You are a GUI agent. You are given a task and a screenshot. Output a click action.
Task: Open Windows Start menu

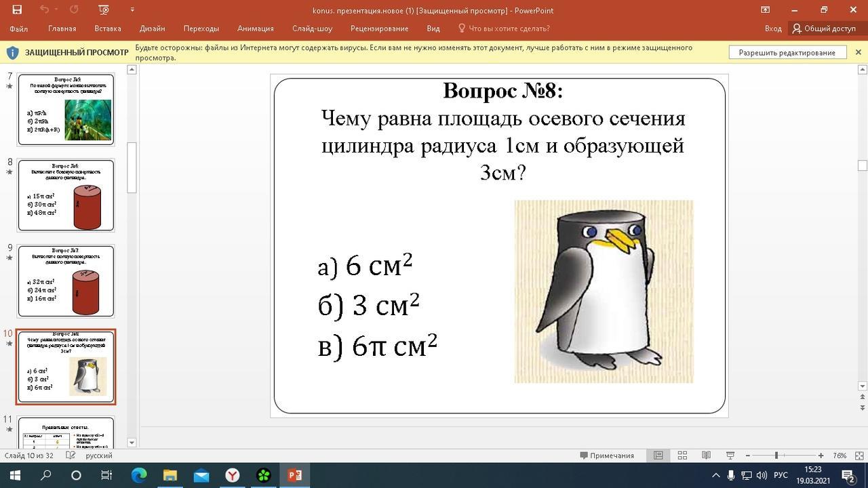[14, 475]
